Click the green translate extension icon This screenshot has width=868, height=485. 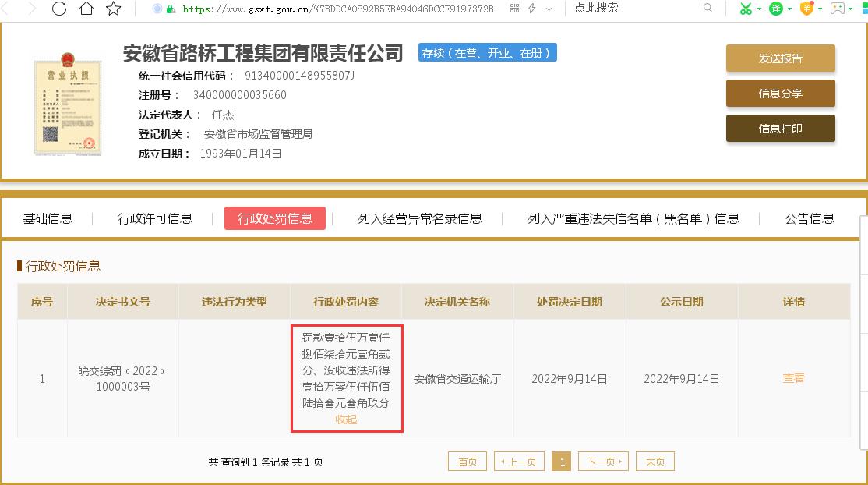pos(776,8)
